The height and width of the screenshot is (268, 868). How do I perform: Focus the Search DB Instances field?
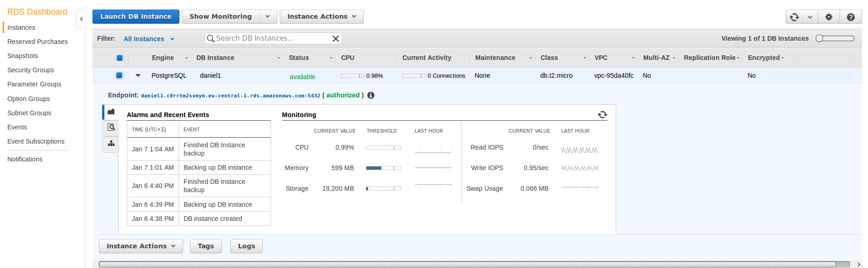(x=273, y=38)
